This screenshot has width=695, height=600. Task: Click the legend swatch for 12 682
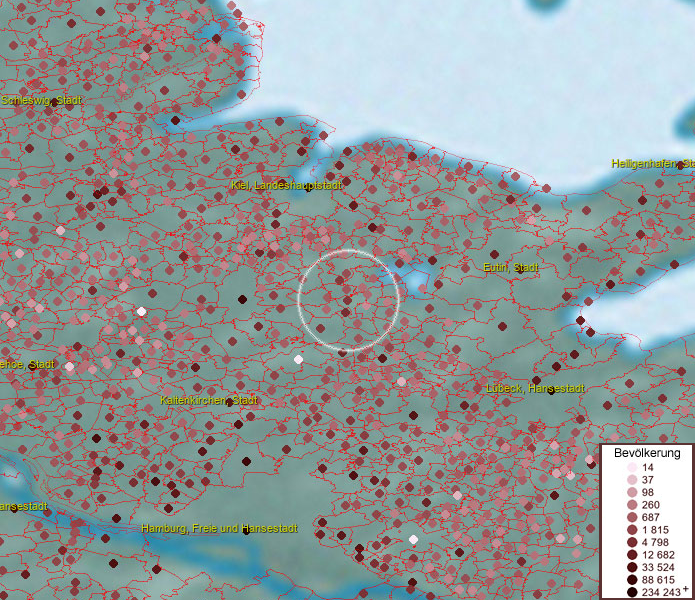[x=633, y=555]
